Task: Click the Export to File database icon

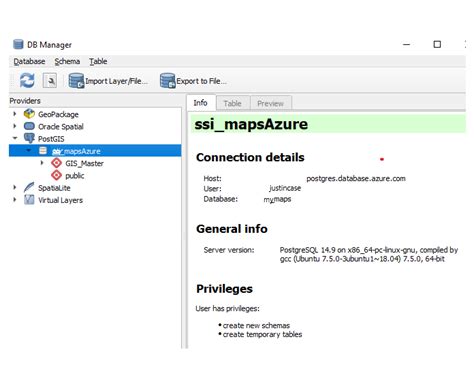Action: click(x=168, y=81)
